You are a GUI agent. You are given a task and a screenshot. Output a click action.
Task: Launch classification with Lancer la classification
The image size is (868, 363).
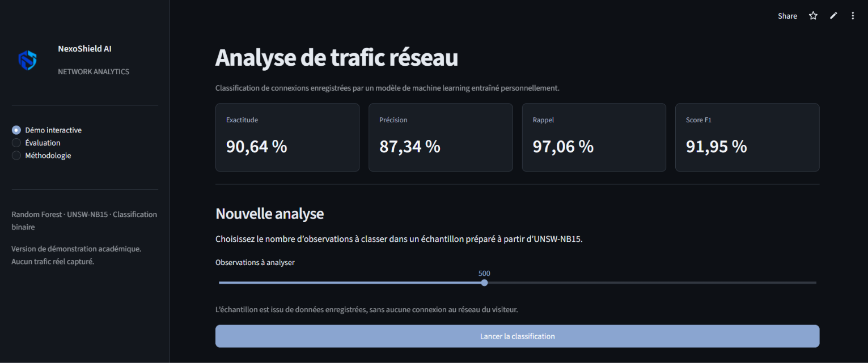coord(517,336)
